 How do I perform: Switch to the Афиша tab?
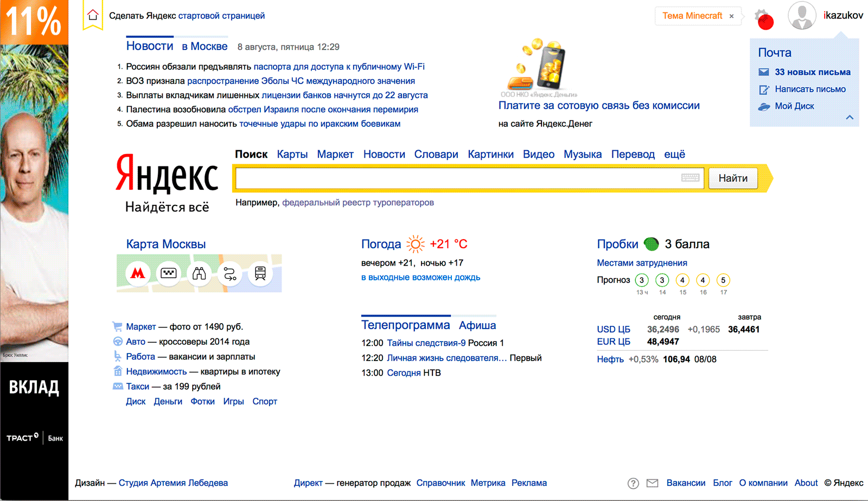coord(477,325)
